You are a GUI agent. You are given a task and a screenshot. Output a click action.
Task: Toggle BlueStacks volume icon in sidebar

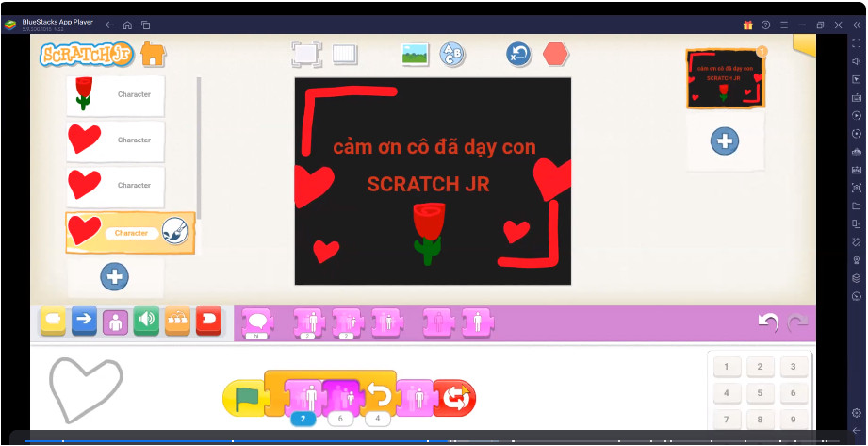pos(857,61)
